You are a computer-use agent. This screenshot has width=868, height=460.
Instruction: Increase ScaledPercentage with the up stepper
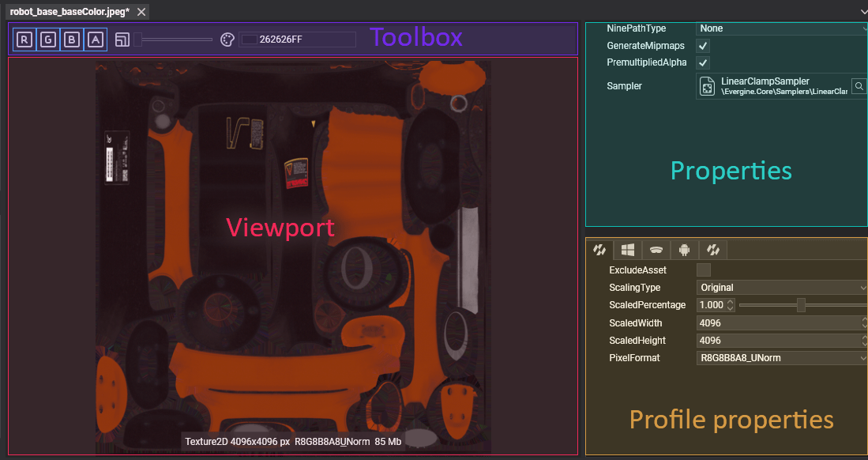tap(730, 301)
